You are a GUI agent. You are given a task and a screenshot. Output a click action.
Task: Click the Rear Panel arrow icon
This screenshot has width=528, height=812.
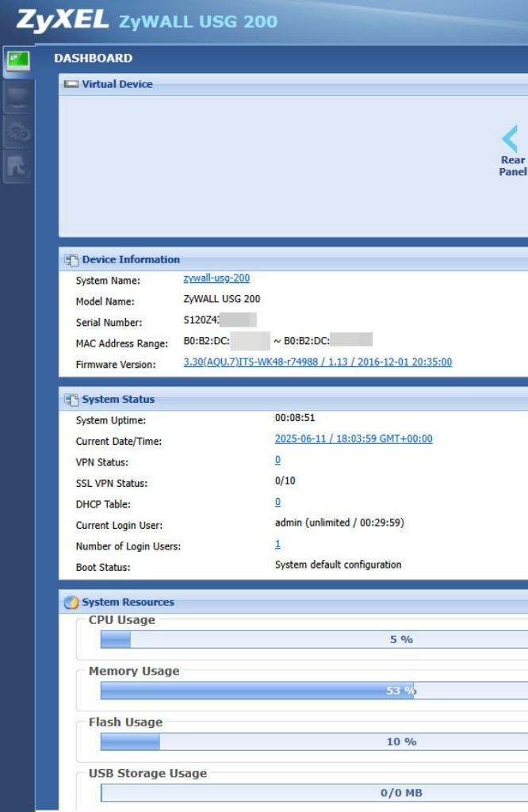[x=511, y=139]
